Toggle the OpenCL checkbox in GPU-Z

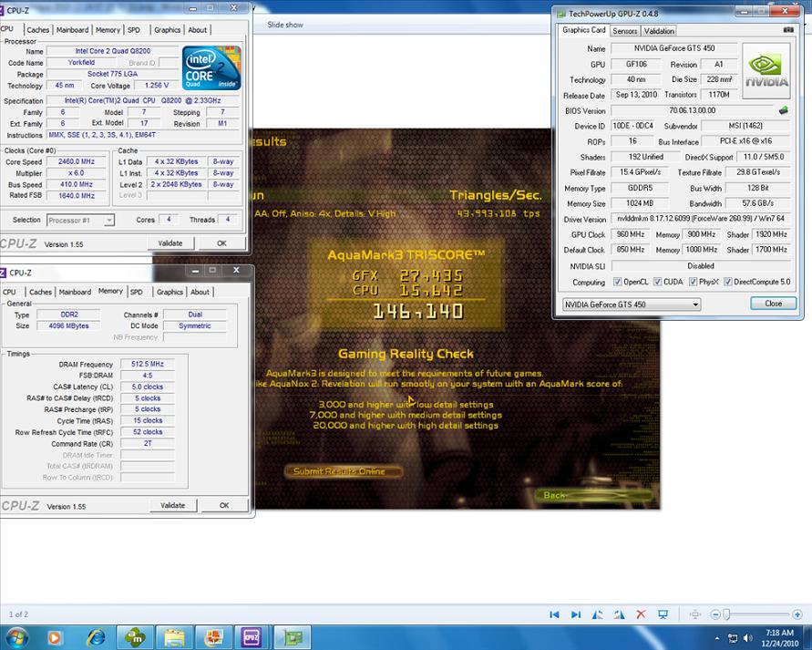[617, 282]
